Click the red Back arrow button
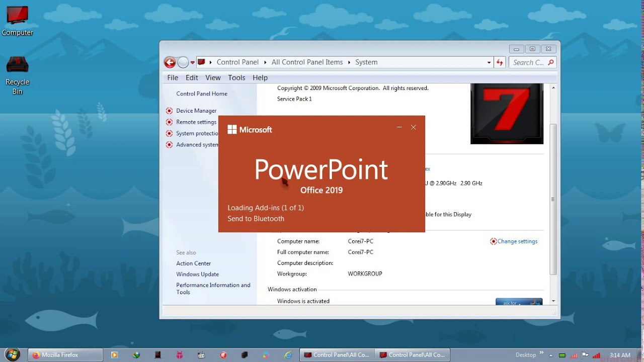 coord(170,62)
